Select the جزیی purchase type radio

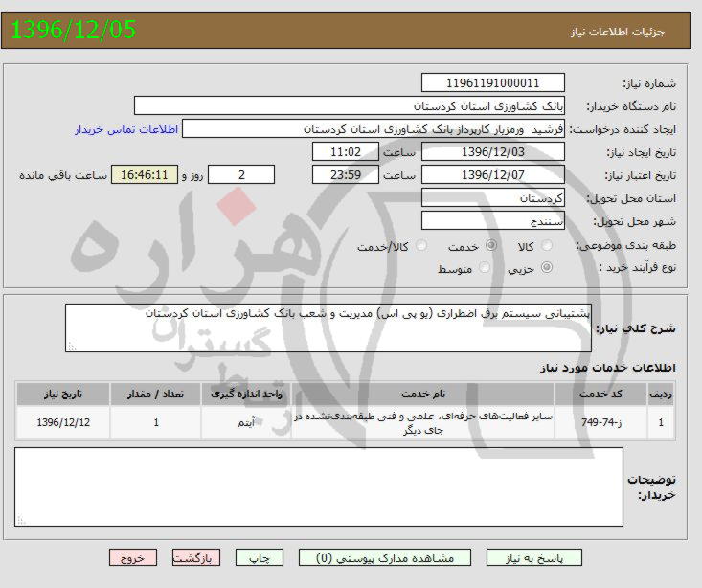(547, 268)
